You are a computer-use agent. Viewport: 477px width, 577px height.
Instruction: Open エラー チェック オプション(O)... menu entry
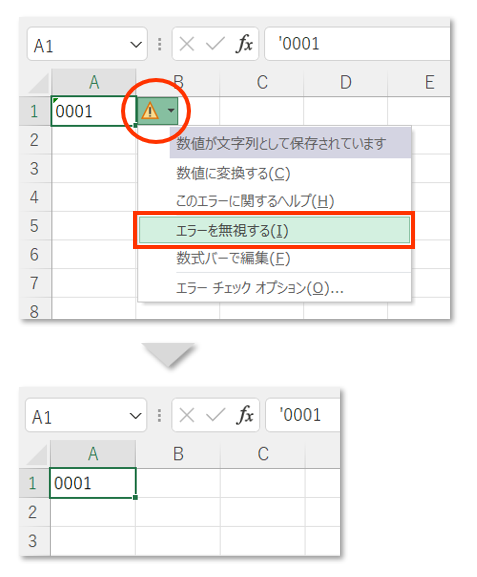(259, 288)
